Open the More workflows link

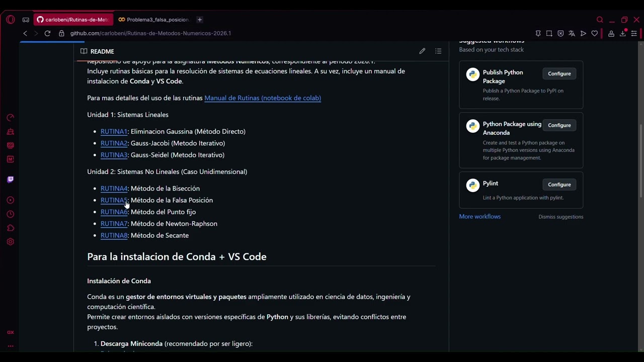pyautogui.click(x=480, y=217)
